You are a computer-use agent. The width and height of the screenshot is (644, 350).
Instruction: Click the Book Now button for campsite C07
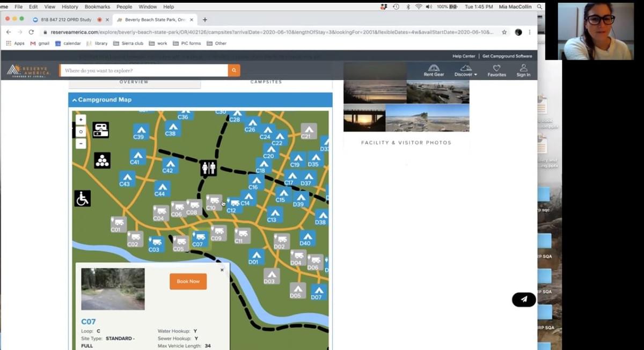point(187,281)
